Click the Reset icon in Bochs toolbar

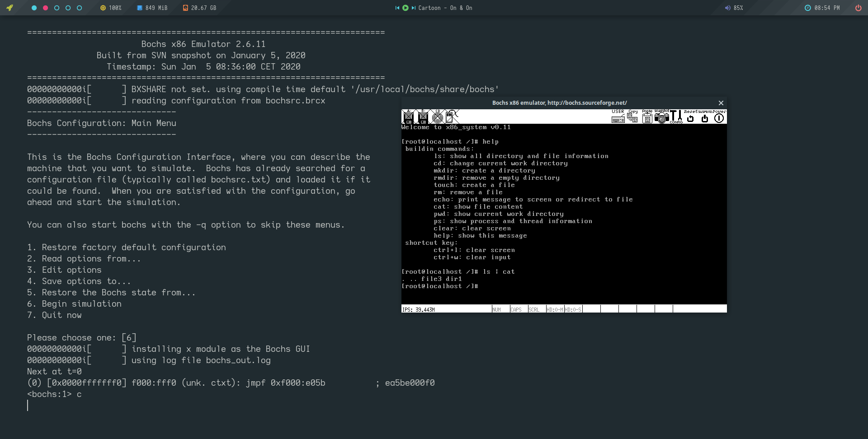pyautogui.click(x=690, y=117)
